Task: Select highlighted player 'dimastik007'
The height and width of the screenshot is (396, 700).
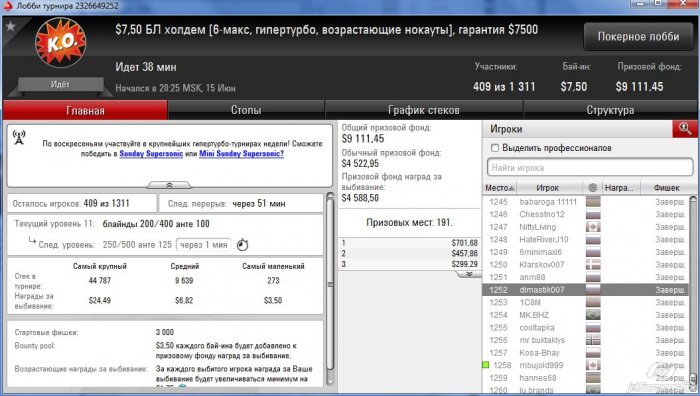Action: click(x=586, y=290)
